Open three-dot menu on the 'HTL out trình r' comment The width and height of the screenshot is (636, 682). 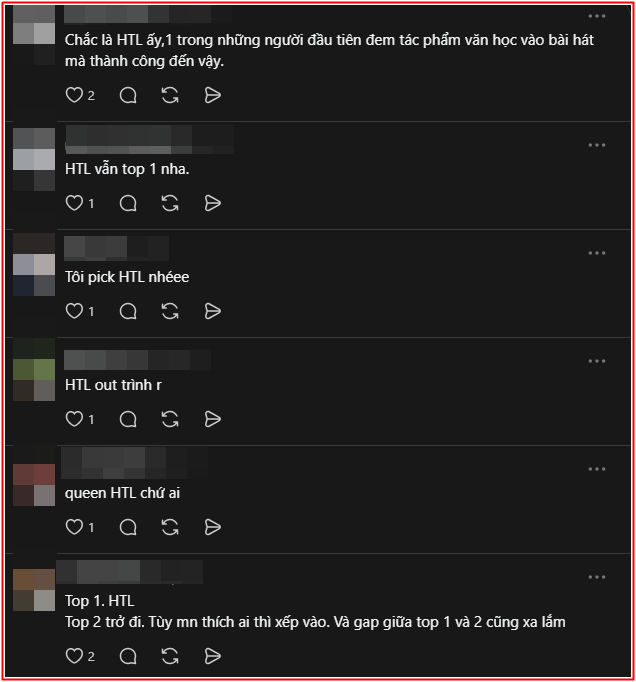click(x=597, y=361)
